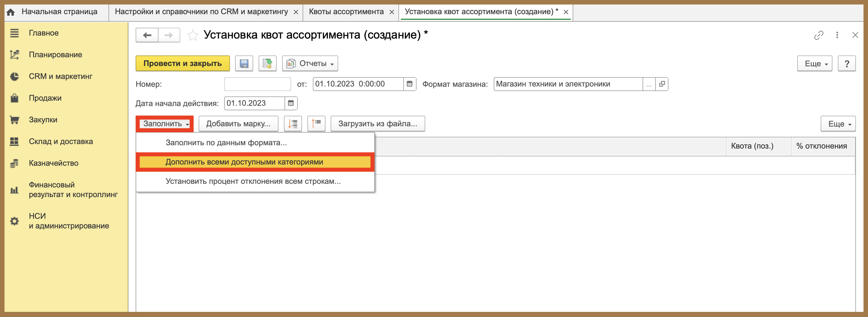Image resolution: width=868 pixels, height=317 pixels.
Task: Click the Финансовый результат bar chart icon
Action: [x=14, y=190]
